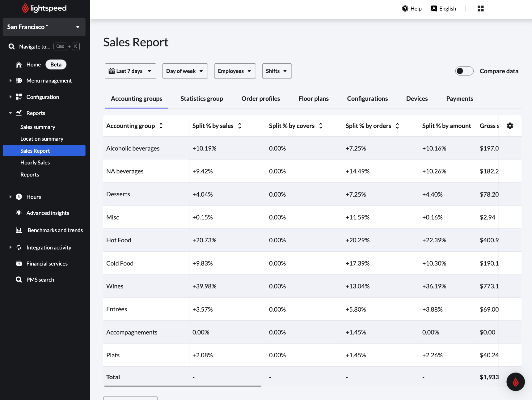
Task: Sort by Split % by sales column
Action: (x=240, y=126)
